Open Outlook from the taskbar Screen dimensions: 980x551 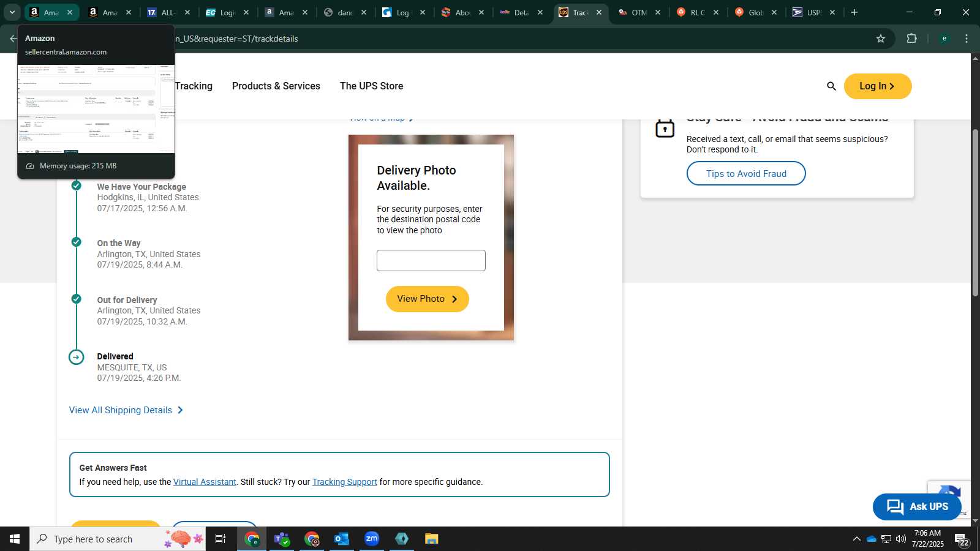[x=341, y=539]
